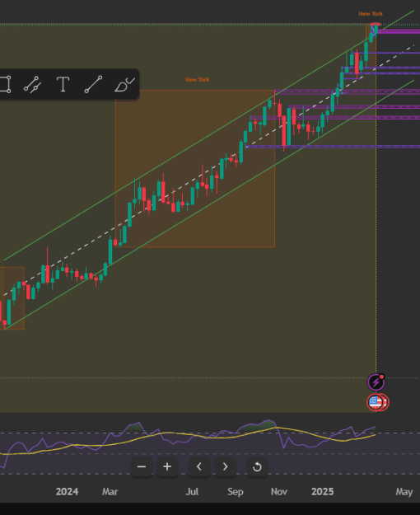Image resolution: width=420 pixels, height=515 pixels.
Task: Click the May label on time axis
Action: [404, 492]
